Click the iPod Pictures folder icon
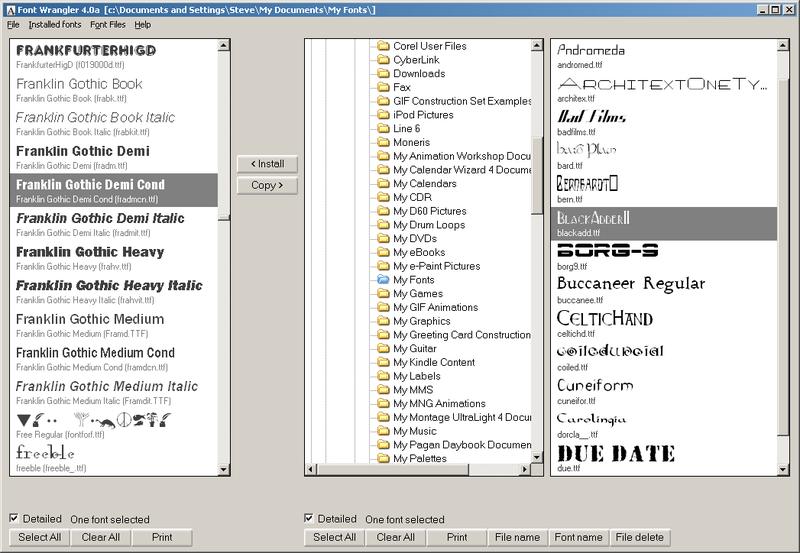This screenshot has height=553, width=800. click(x=383, y=115)
